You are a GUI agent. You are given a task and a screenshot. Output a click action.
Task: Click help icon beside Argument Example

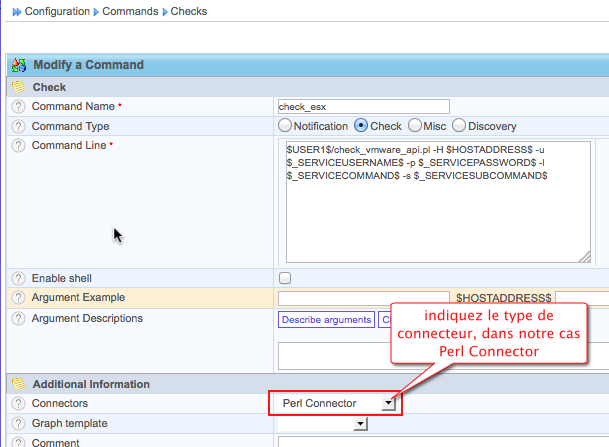point(18,298)
